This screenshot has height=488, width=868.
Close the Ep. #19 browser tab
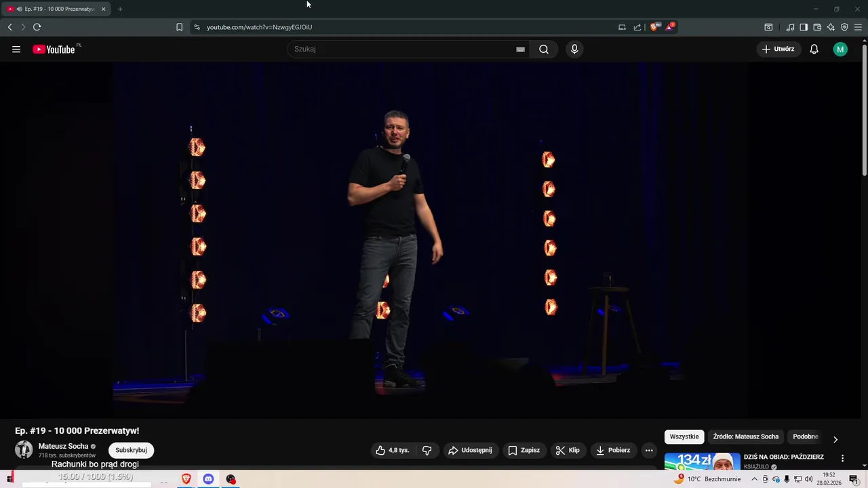click(103, 9)
